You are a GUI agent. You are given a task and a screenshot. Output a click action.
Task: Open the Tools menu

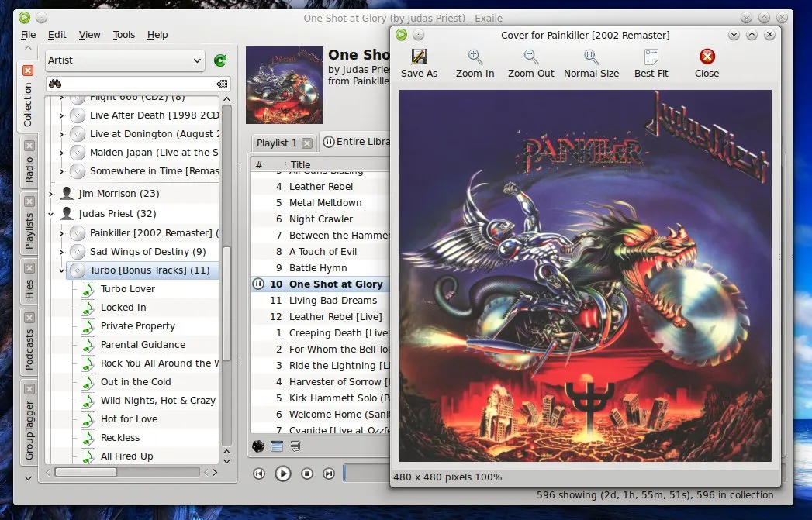coord(123,35)
